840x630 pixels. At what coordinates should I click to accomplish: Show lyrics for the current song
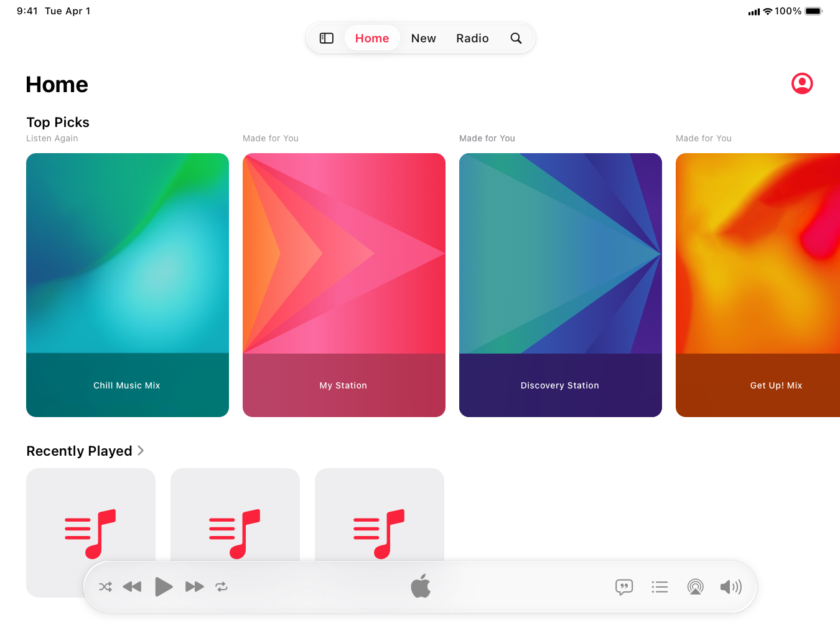(624, 586)
